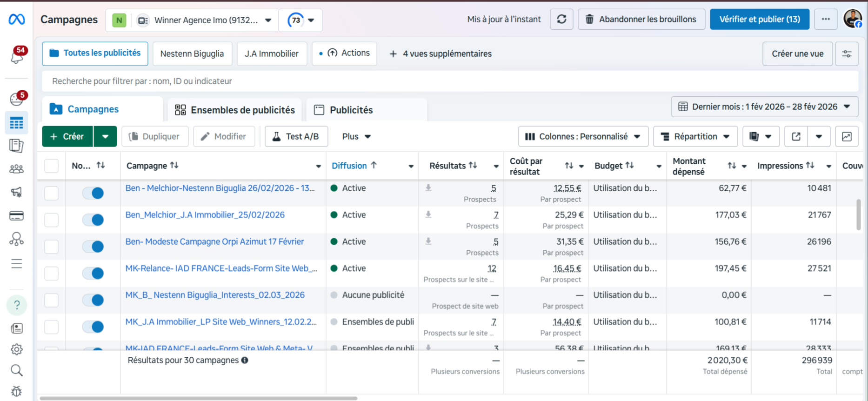868x401 pixels.
Task: Click Vérifier et publier (13) button
Action: click(760, 19)
